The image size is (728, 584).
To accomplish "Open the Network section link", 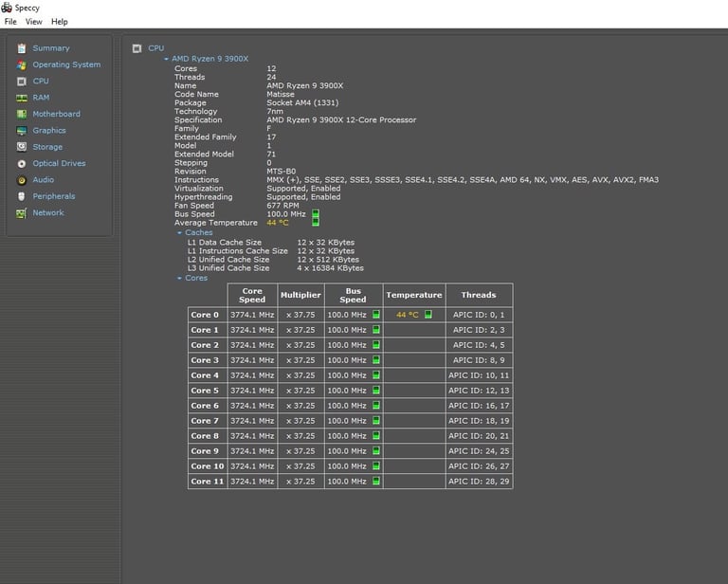I will point(48,212).
